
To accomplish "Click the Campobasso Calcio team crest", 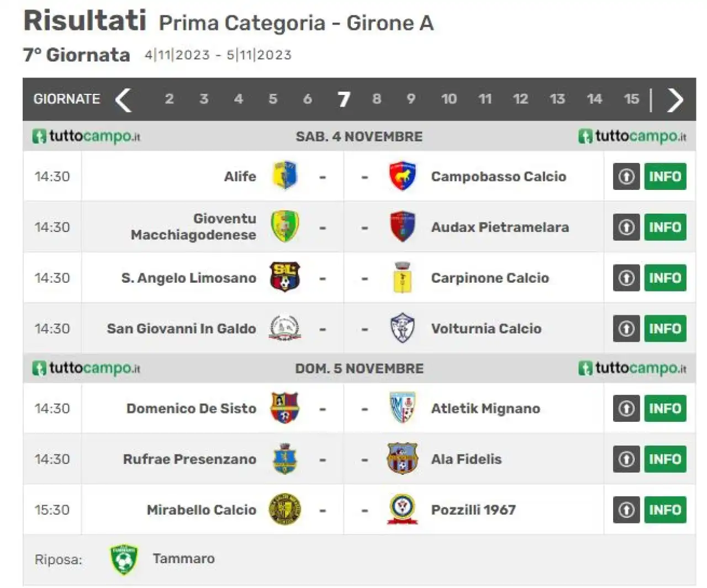I will point(402,176).
